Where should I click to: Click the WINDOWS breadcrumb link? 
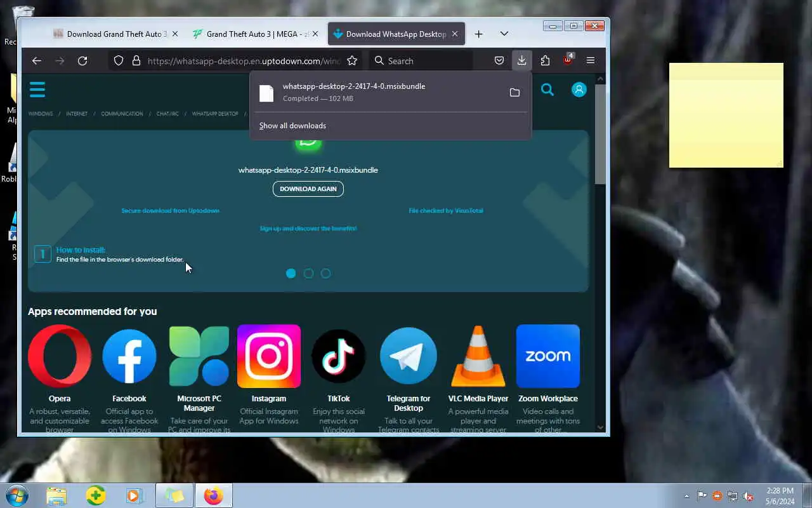coord(41,114)
